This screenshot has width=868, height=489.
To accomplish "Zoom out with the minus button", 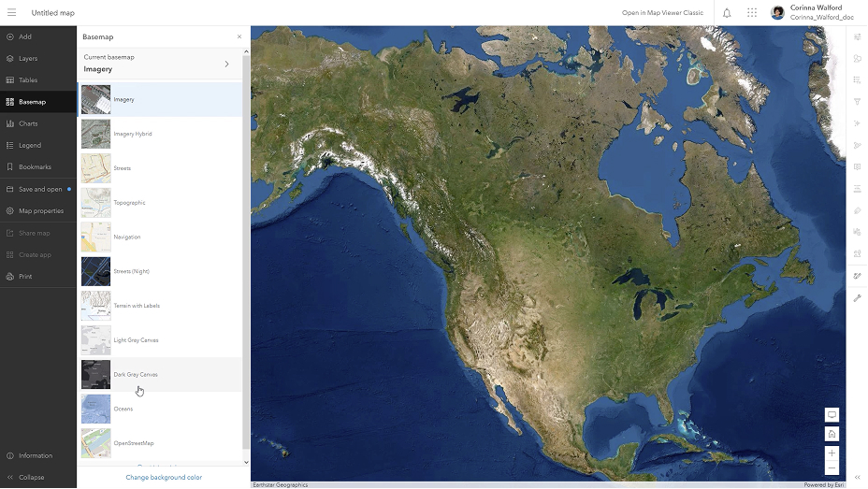I will (x=832, y=468).
